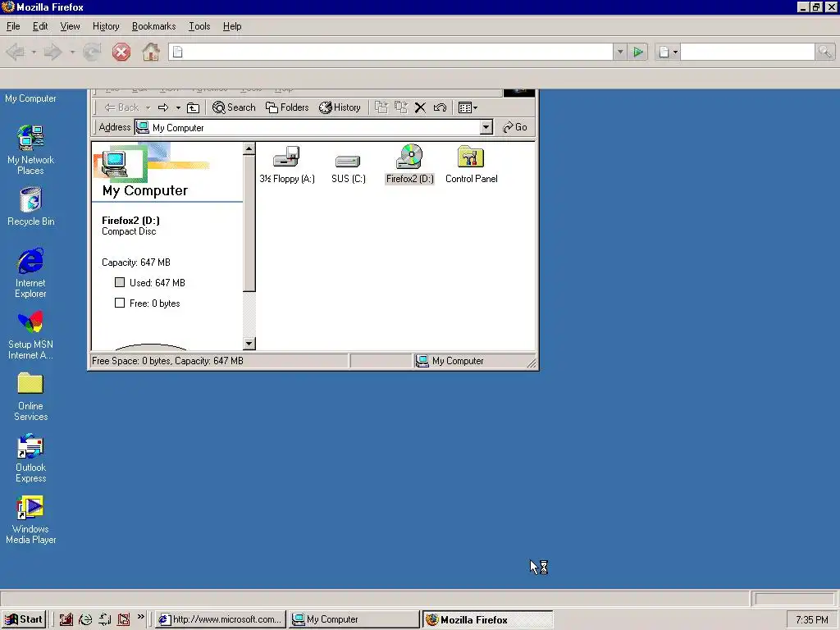
Task: Open Firefox's Forward history dropdown arrow
Action: tap(72, 52)
